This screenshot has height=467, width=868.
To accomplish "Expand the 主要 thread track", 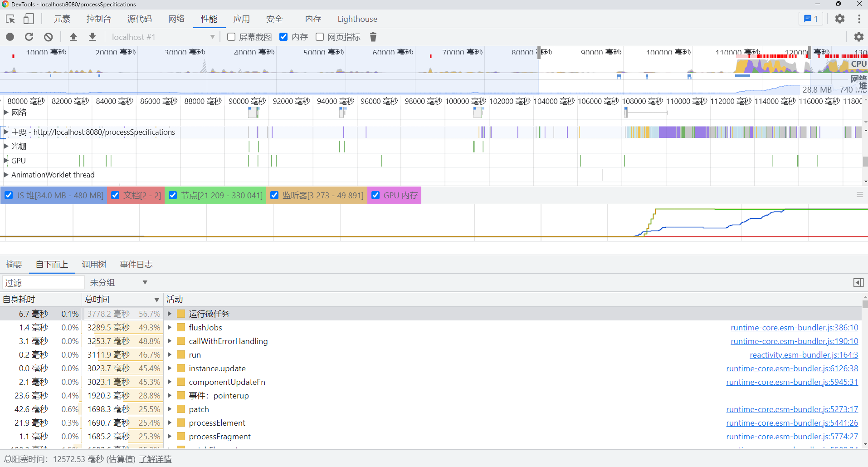I will pyautogui.click(x=5, y=132).
